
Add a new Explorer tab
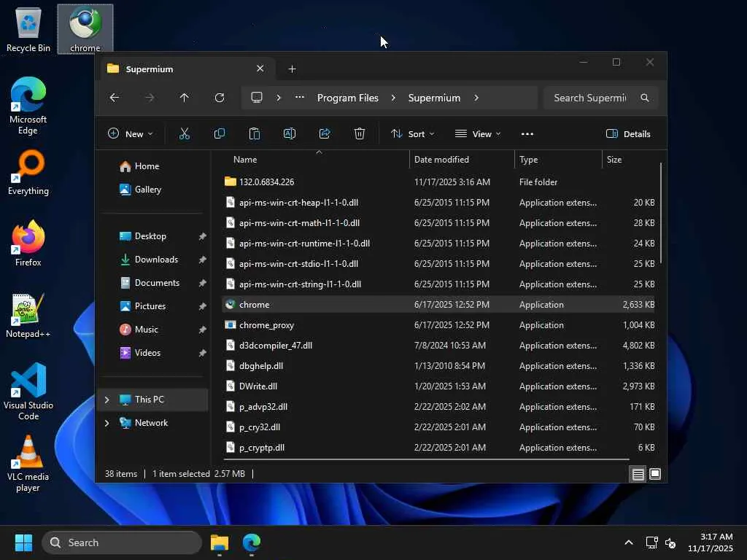click(x=292, y=69)
